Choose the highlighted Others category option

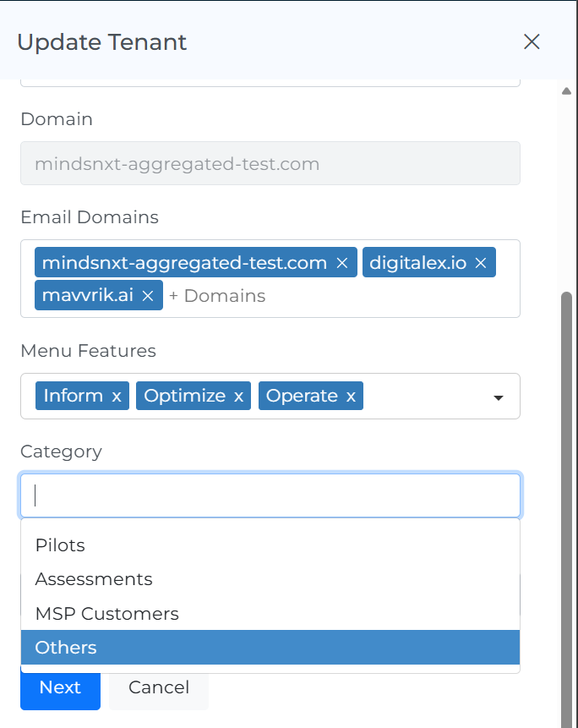[x=66, y=648]
